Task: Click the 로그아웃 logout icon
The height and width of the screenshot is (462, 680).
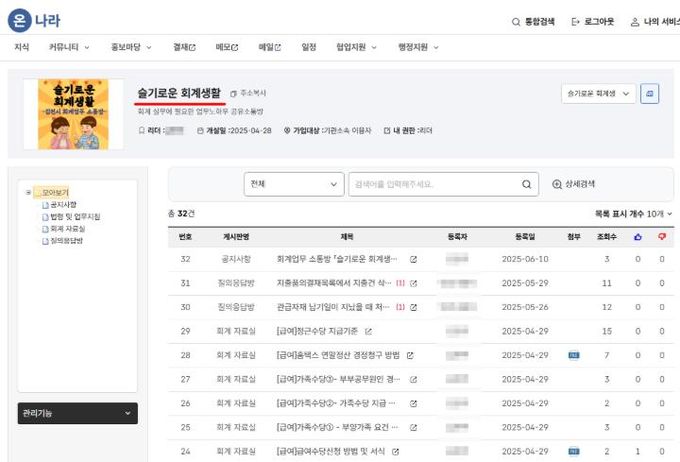Action: (575, 21)
